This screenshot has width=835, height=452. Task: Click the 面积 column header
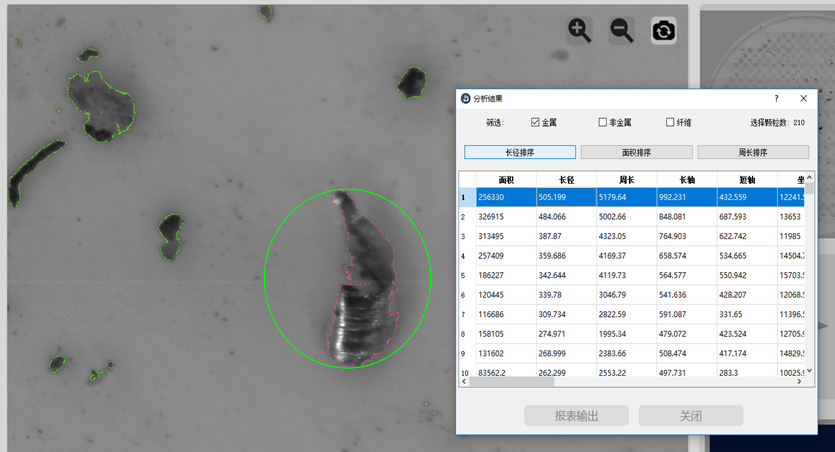(x=505, y=179)
